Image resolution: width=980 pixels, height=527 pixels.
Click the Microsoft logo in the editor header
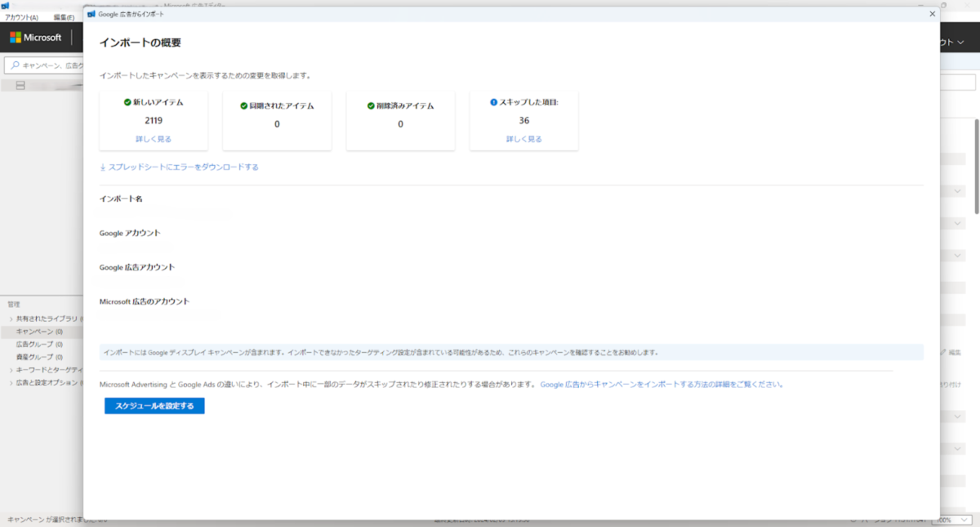tap(35, 38)
